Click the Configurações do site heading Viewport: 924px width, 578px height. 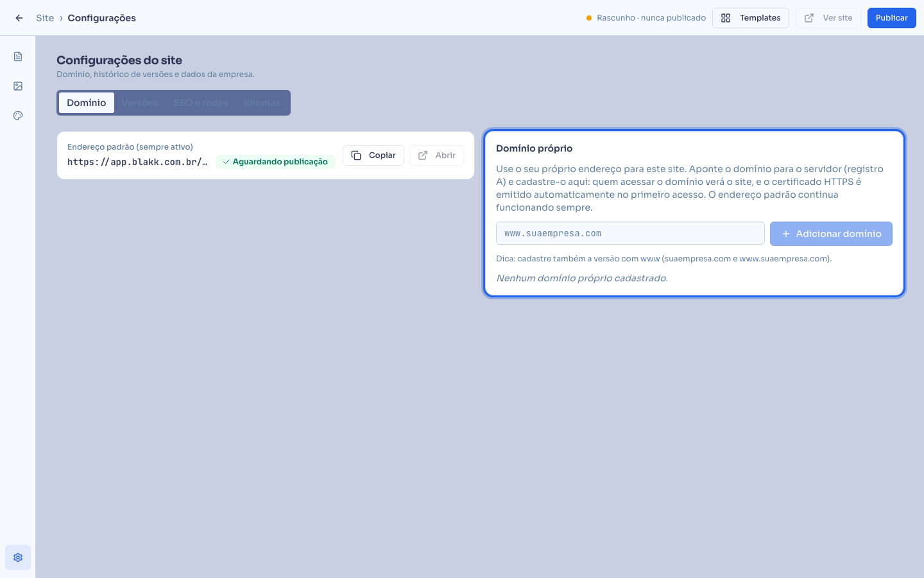click(x=119, y=60)
